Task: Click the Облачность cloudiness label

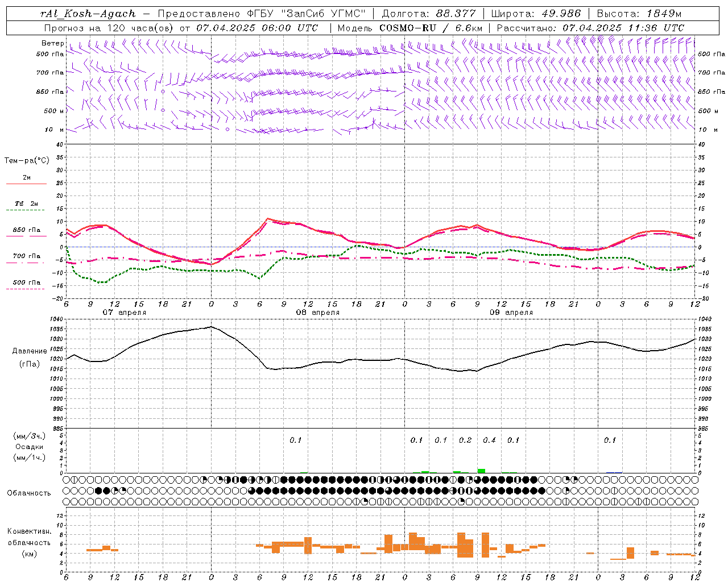Action: pyautogui.click(x=29, y=493)
